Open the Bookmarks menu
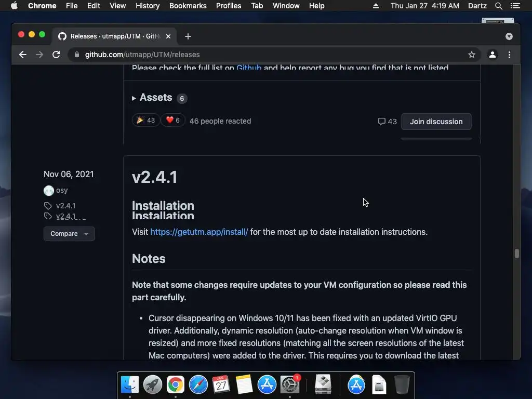Image resolution: width=532 pixels, height=399 pixels. pyautogui.click(x=188, y=6)
